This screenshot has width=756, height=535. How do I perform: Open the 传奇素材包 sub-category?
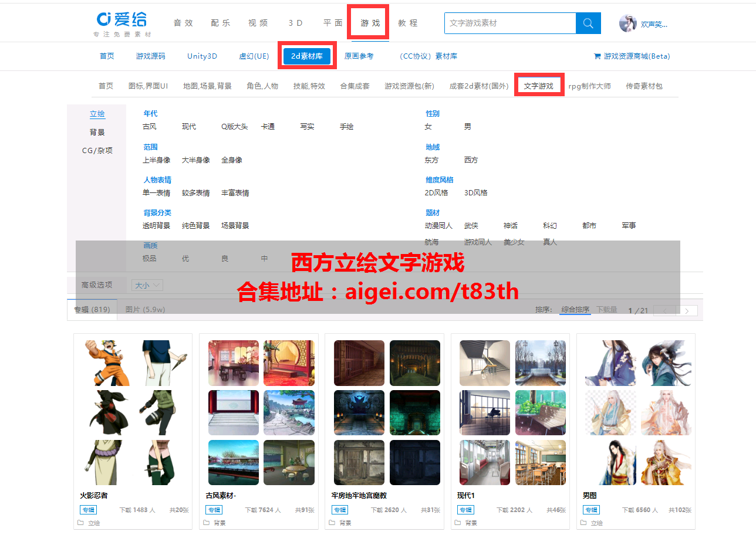(x=644, y=86)
